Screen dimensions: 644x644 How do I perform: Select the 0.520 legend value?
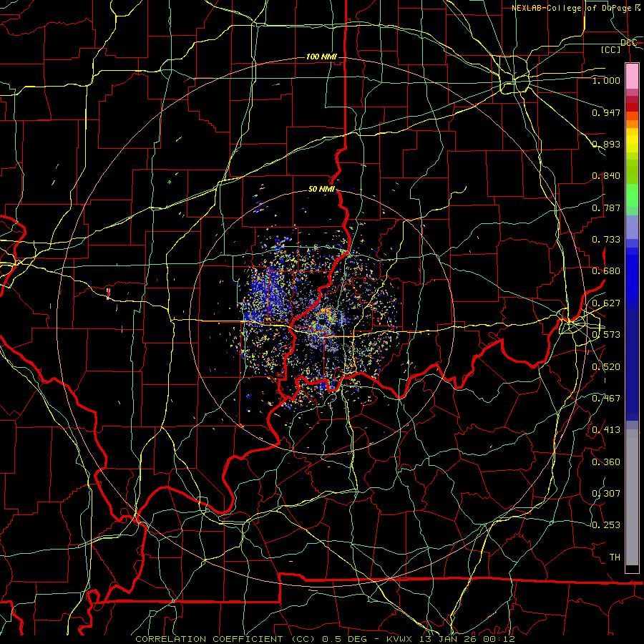point(606,367)
